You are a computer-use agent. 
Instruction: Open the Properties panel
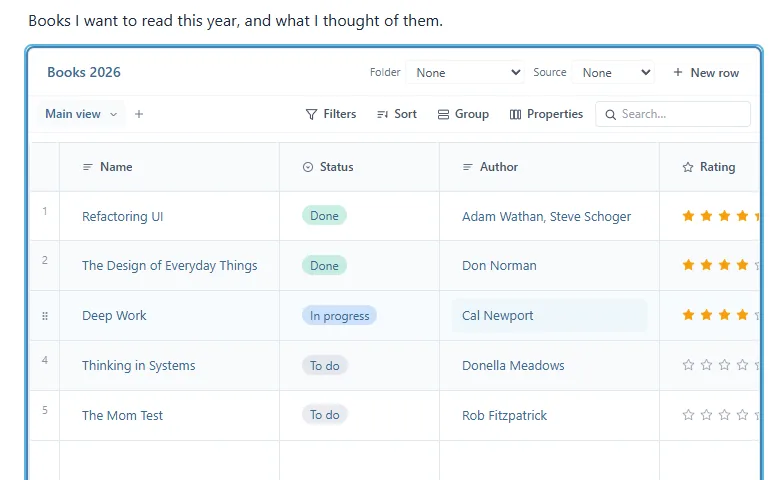[546, 114]
